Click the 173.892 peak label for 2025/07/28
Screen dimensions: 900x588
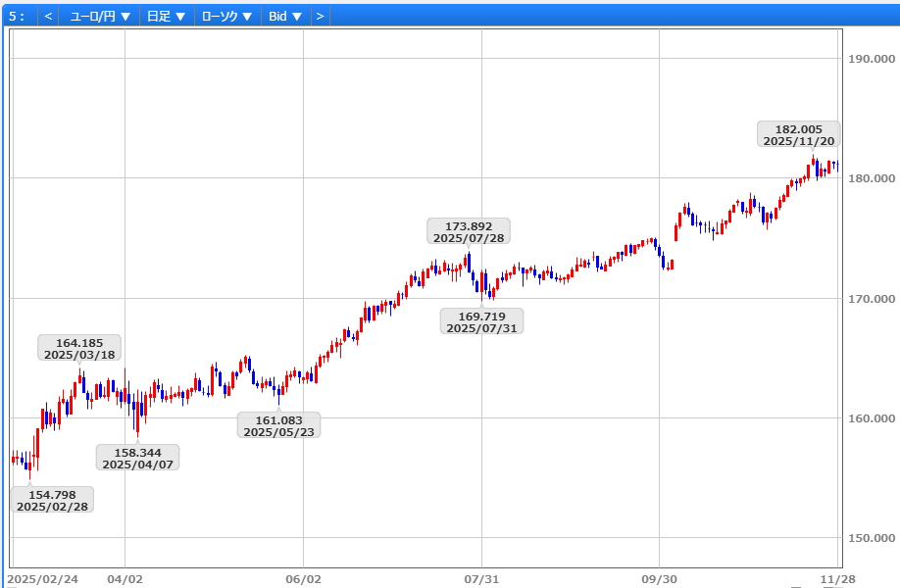pyautogui.click(x=469, y=231)
